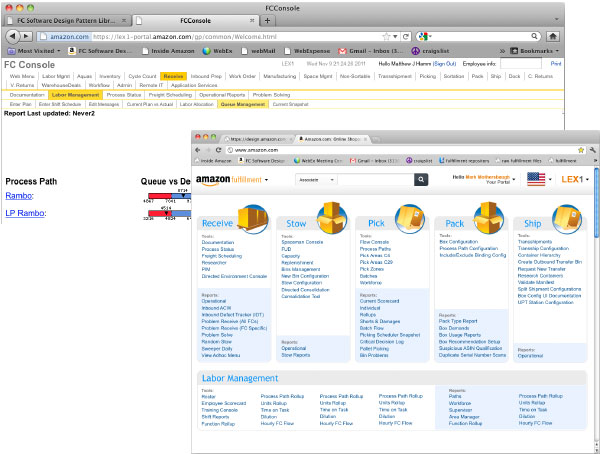
Task: Open Flow Console under Pick tools
Action: pos(374,242)
